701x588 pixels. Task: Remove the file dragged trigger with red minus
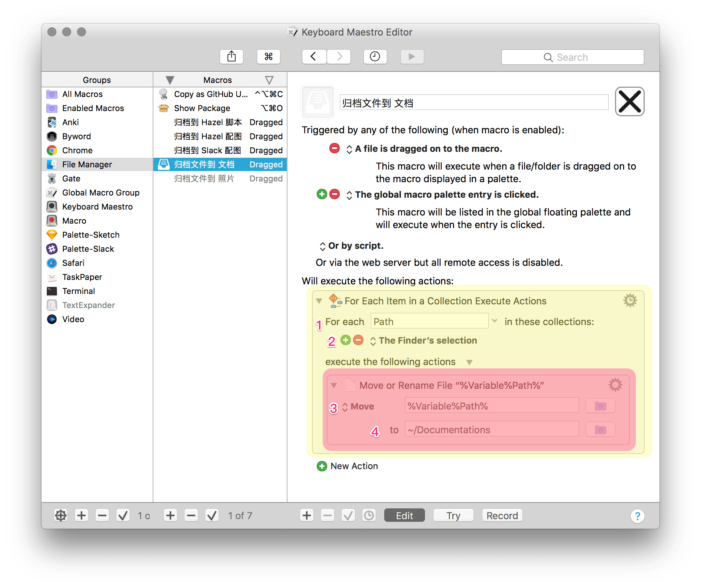(334, 148)
